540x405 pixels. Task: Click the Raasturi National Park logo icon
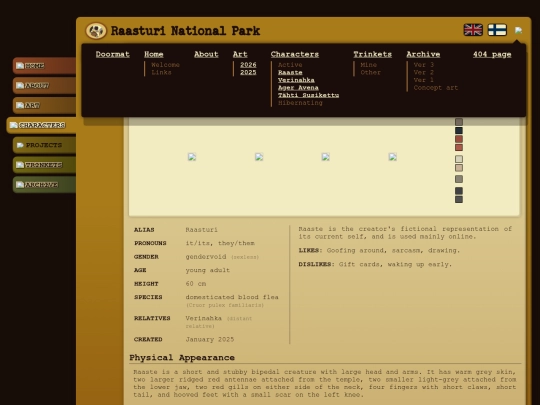[x=96, y=31]
